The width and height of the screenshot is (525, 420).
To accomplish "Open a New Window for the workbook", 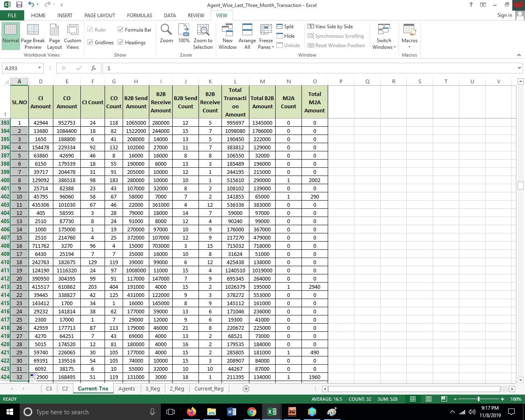I will pyautogui.click(x=227, y=35).
